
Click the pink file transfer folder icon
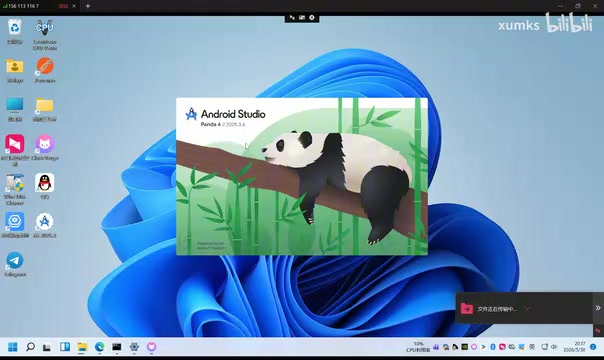pyautogui.click(x=466, y=308)
